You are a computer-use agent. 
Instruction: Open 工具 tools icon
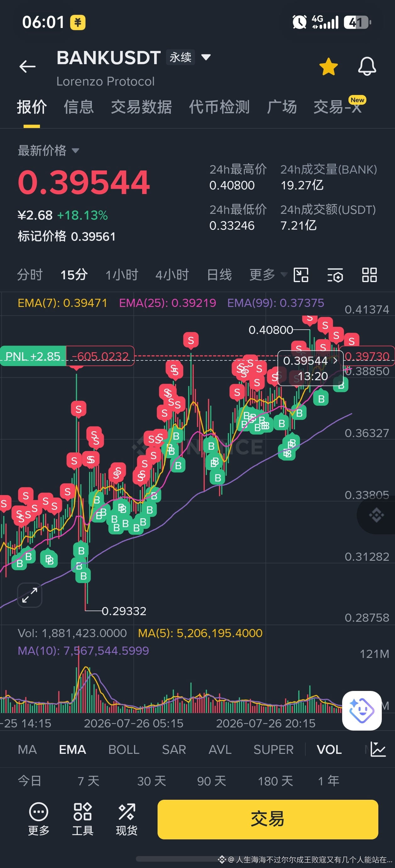tap(83, 819)
